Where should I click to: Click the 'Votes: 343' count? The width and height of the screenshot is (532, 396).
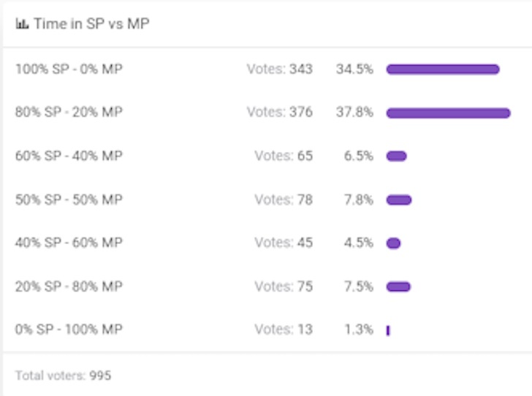280,69
